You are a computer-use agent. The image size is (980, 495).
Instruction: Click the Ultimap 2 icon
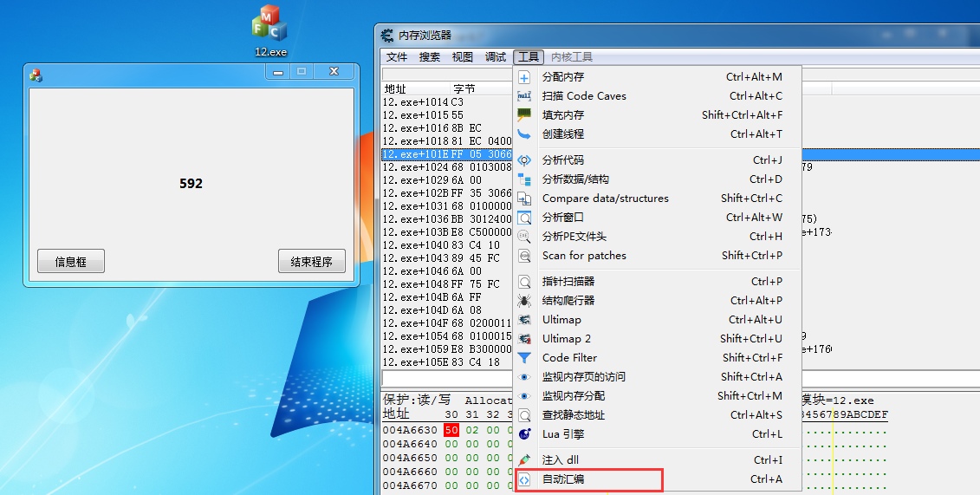click(524, 339)
